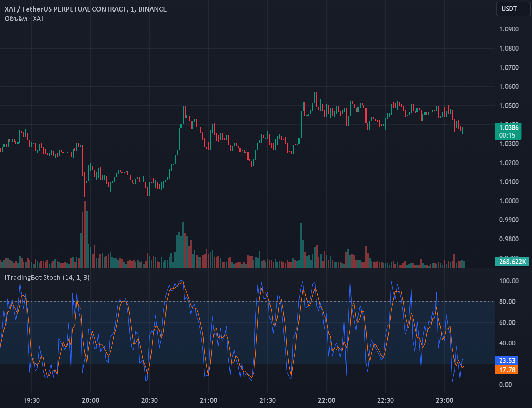Click the 1.0000 price scale label

[509, 201]
